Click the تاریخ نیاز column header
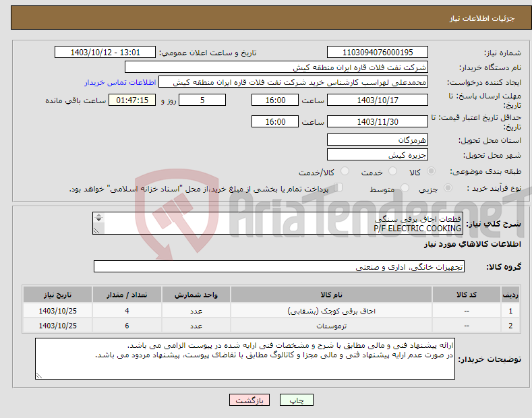The image size is (532, 418). click(58, 295)
